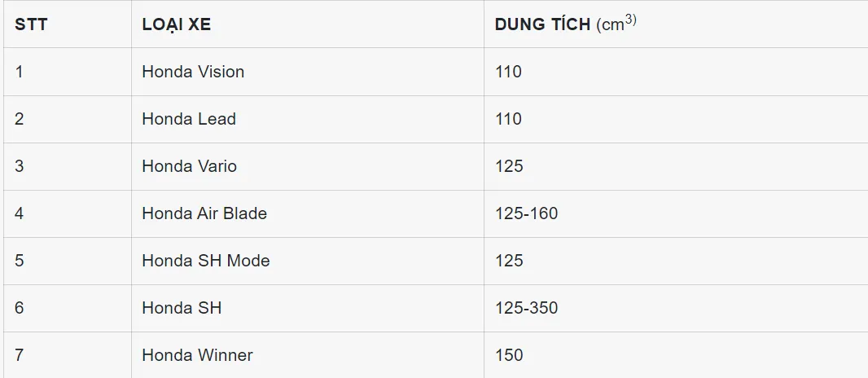Select the Honda Lead cell
Viewport: 868px width, 378px height.
(x=189, y=119)
